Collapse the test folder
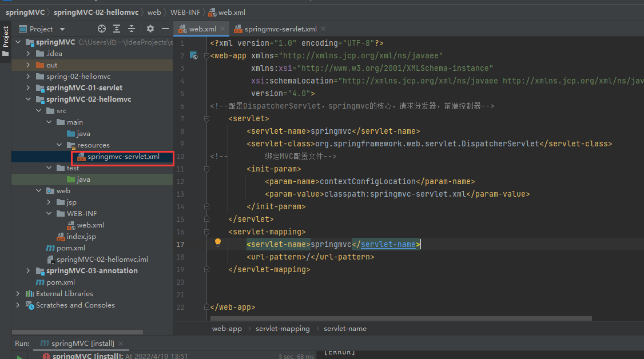 49,168
